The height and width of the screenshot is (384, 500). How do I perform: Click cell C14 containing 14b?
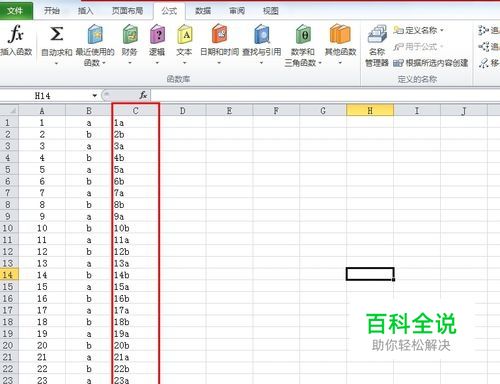click(136, 275)
